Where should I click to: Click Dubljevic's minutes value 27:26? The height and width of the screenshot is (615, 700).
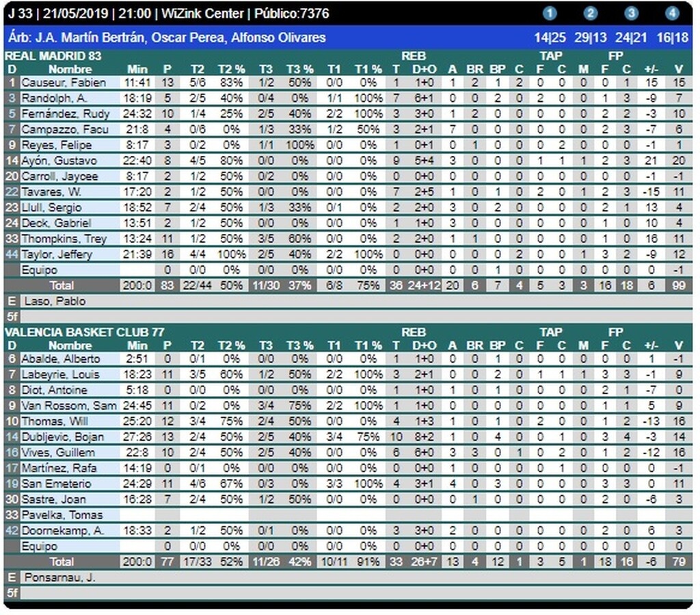click(137, 437)
